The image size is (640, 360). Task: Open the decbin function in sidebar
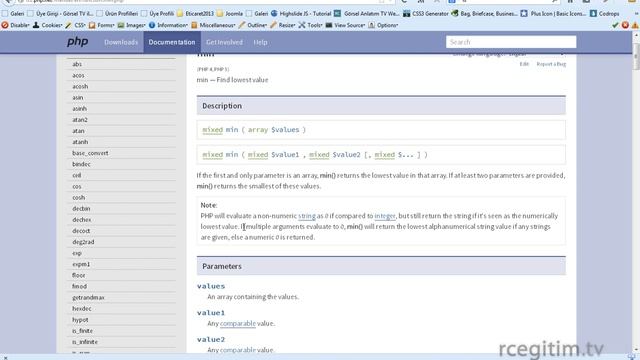(x=81, y=209)
